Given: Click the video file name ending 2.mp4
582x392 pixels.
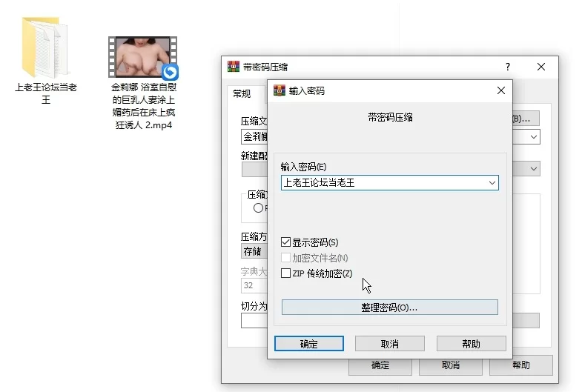Looking at the screenshot, I should pyautogui.click(x=144, y=106).
